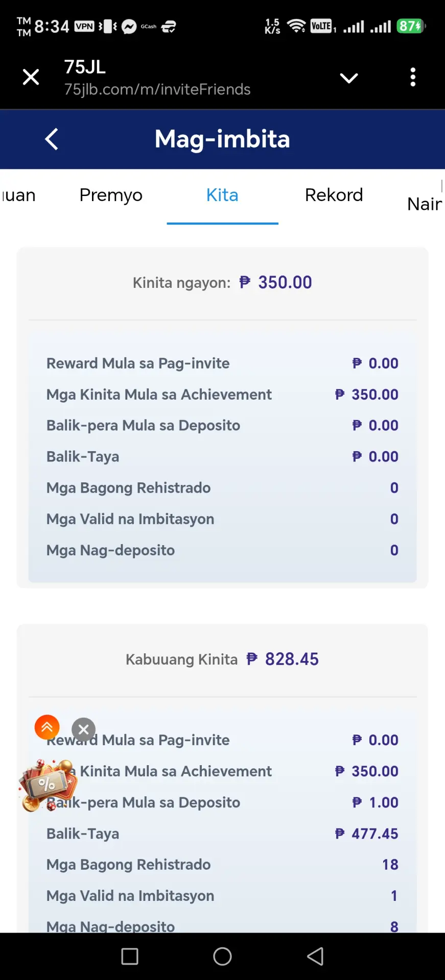
Task: Tap the partially visible Nair tab
Action: [x=425, y=204]
